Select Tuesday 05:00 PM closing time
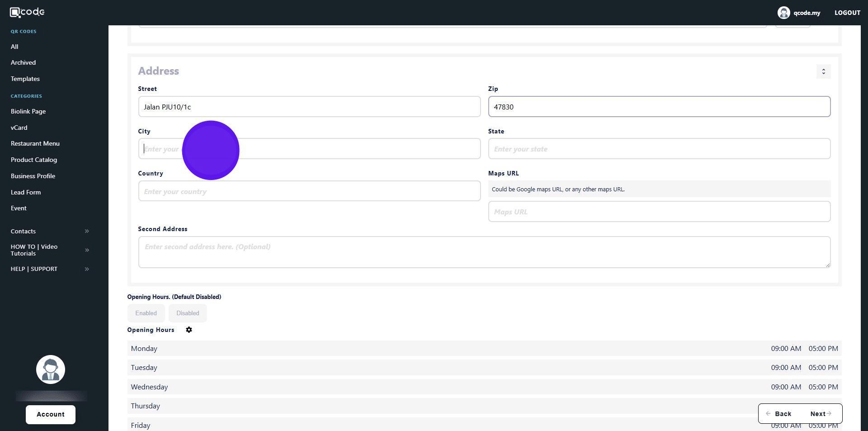868x431 pixels. (823, 368)
